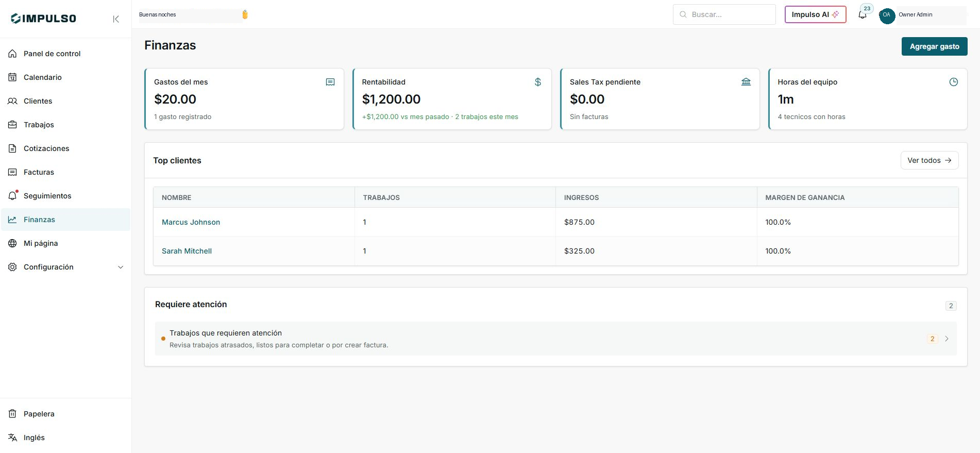Open the Trabajos que requieren atención row

555,339
